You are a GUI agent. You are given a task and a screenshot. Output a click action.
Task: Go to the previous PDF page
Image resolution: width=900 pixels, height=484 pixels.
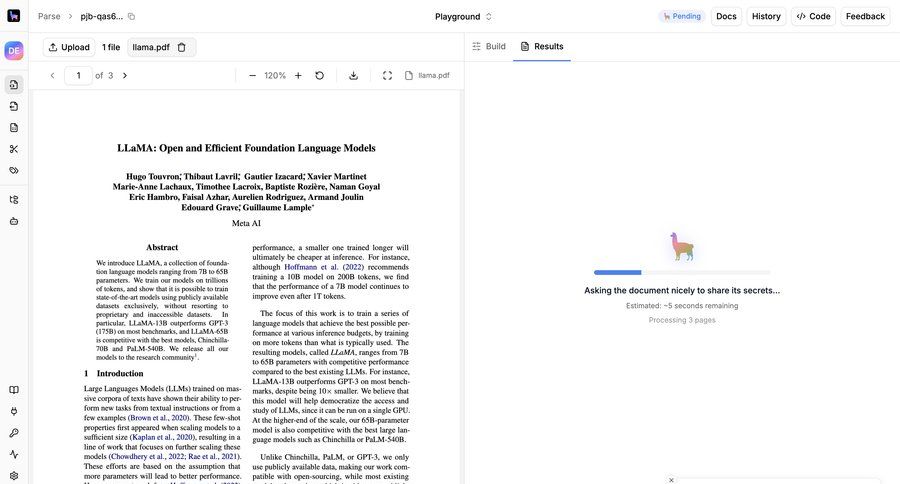point(52,76)
